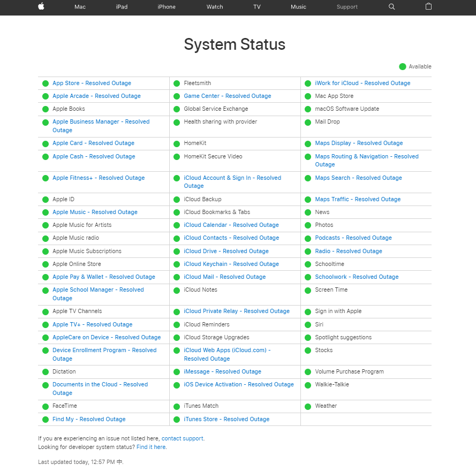
Task: Click the Health sharing with provider entry
Action: click(221, 121)
